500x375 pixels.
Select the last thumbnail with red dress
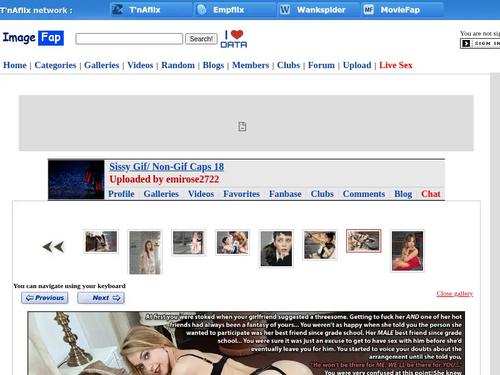(x=407, y=251)
